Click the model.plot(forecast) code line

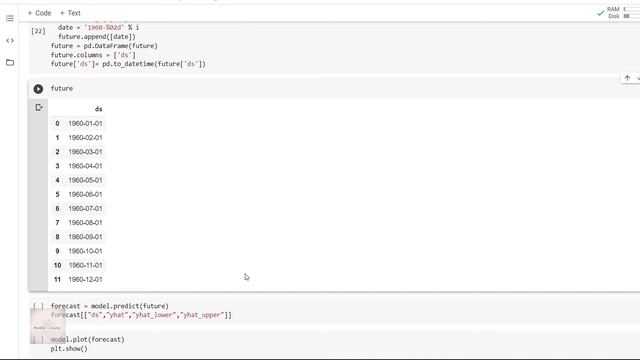(x=87, y=339)
